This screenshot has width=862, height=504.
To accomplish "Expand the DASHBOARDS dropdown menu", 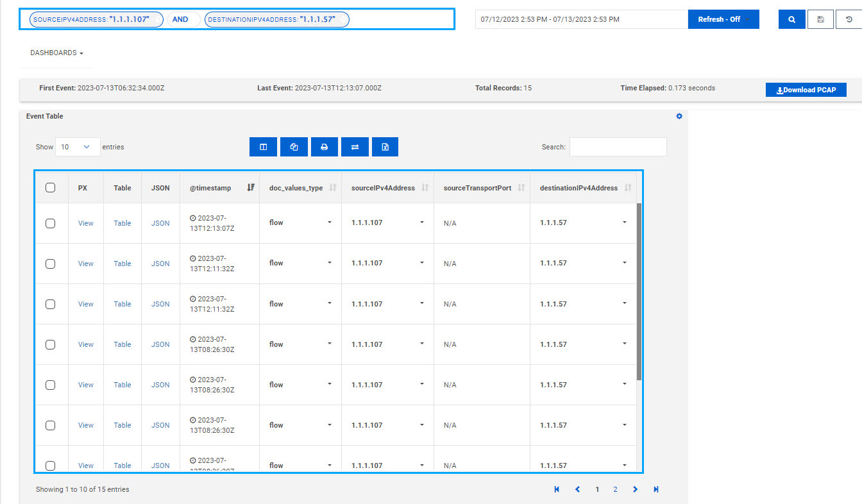I will point(56,53).
